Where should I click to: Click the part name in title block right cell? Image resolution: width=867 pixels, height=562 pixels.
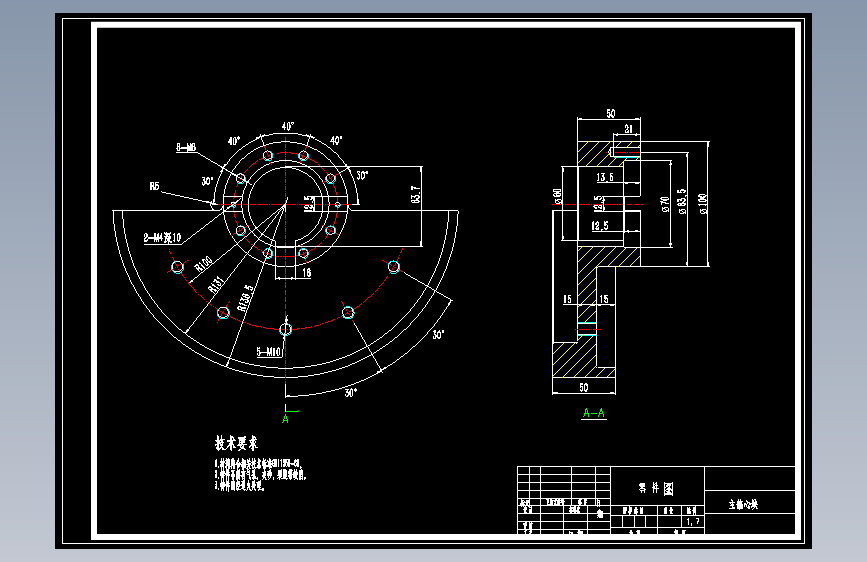tap(743, 504)
